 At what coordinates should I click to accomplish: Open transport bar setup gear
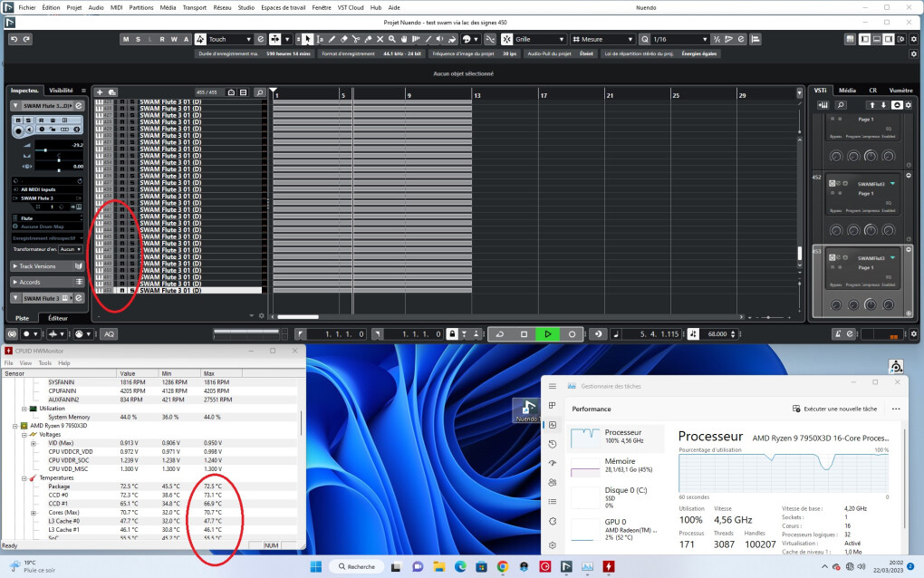coord(913,334)
